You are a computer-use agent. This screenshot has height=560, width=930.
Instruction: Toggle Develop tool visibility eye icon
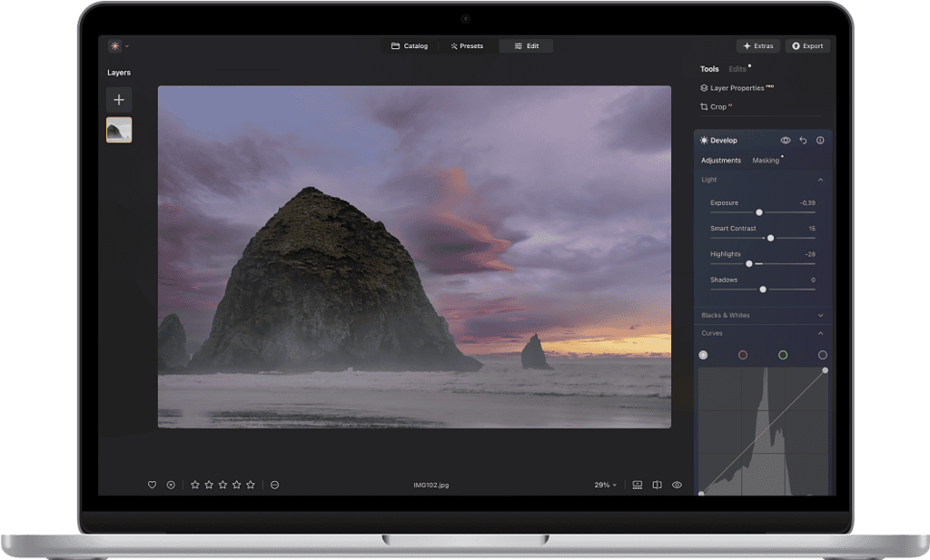point(786,141)
